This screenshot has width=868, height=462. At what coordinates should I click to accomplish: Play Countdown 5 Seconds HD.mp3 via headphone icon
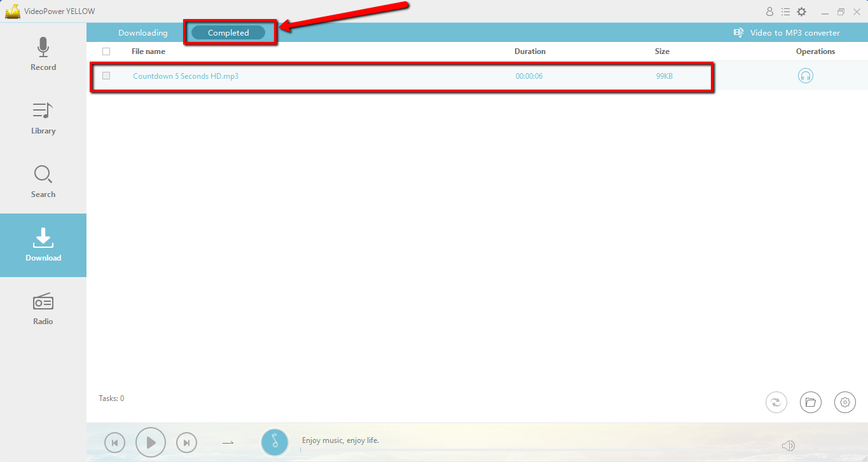click(x=805, y=75)
